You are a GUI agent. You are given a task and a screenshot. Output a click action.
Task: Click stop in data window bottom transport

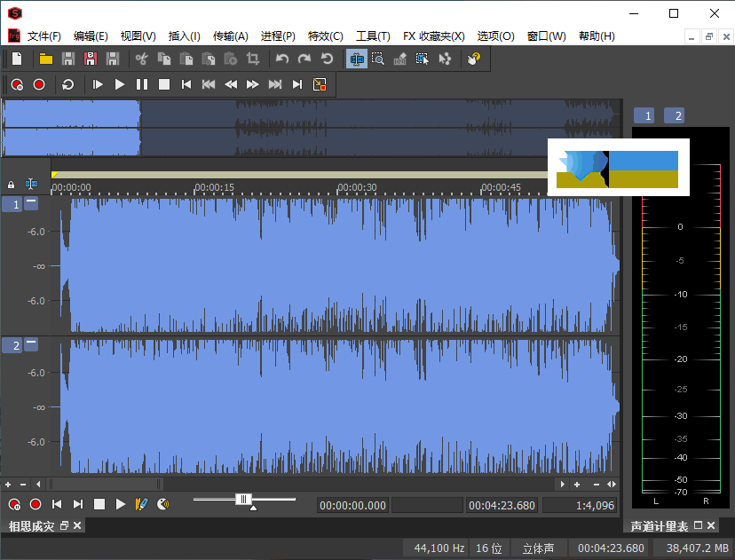pos(99,504)
